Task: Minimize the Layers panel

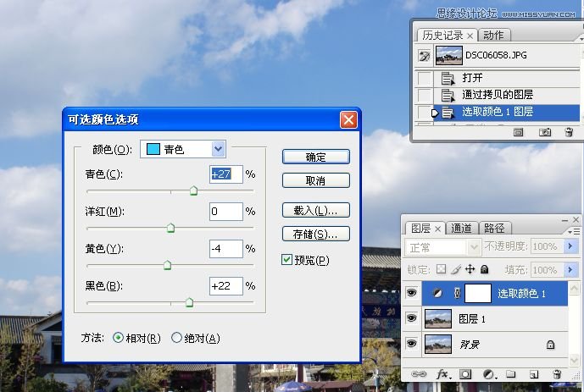Action: tap(565, 220)
